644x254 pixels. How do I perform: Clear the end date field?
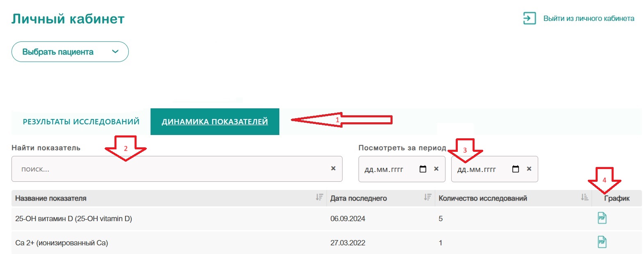pyautogui.click(x=529, y=169)
